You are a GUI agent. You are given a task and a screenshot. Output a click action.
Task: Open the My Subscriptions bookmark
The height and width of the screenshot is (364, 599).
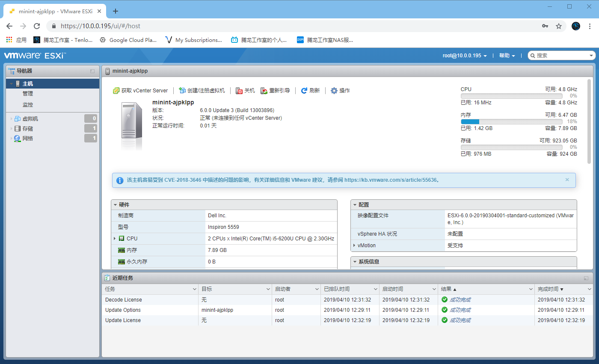[193, 40]
